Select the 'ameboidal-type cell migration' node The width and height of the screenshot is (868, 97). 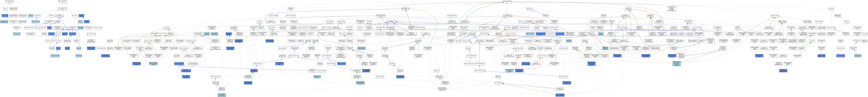[x=342, y=41]
